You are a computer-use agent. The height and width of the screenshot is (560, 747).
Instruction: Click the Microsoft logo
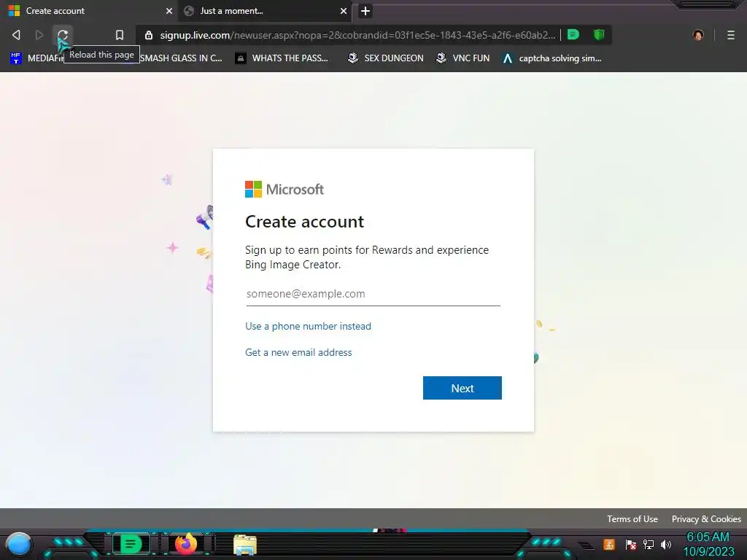tap(285, 189)
